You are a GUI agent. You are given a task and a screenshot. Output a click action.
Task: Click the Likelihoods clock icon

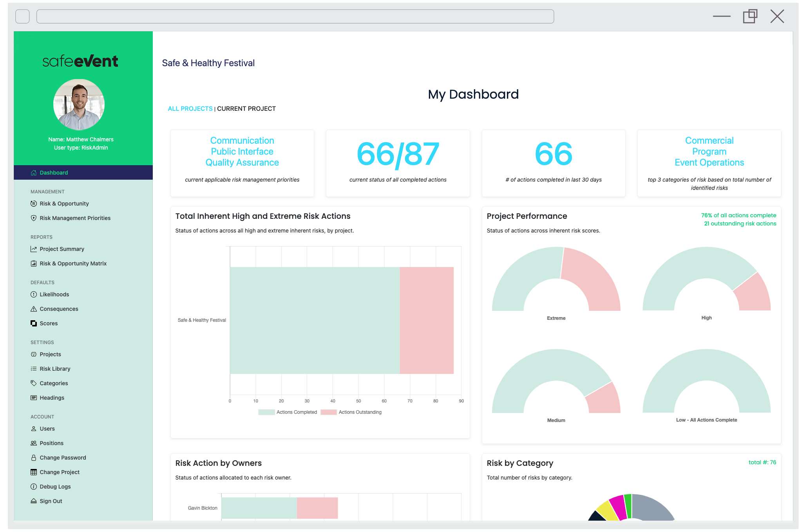click(x=34, y=294)
